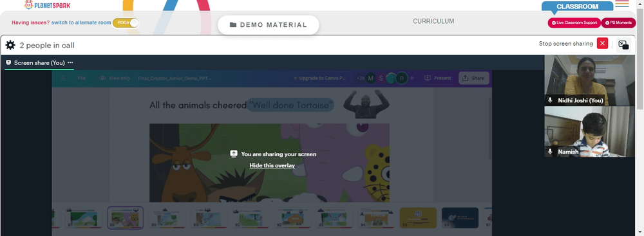Screen dimensions: 644x236
Task: Select Nidhi Joshi (You) video tile
Action: pos(589,80)
